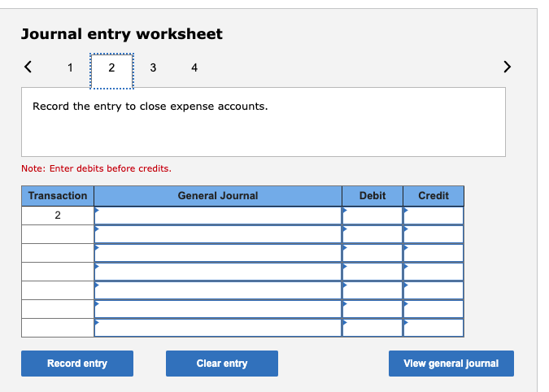This screenshot has height=392, width=549.
Task: Go to next journal entry with right chevron
Action: (x=507, y=67)
